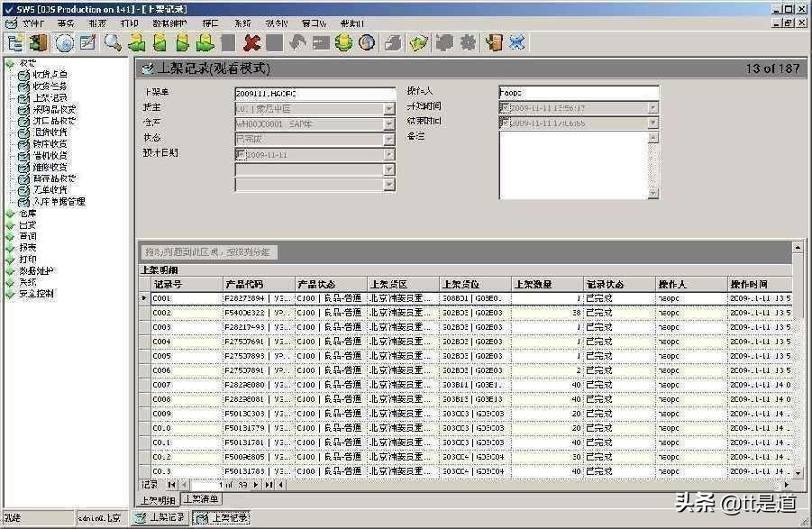
Task: Expand the 查询 tree node
Action: [10, 236]
